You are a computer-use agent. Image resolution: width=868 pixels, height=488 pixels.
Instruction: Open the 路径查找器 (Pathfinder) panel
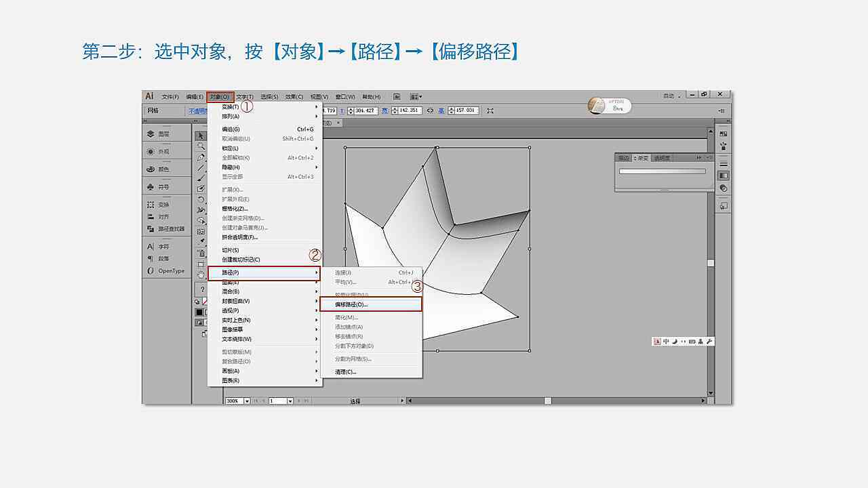(x=165, y=229)
